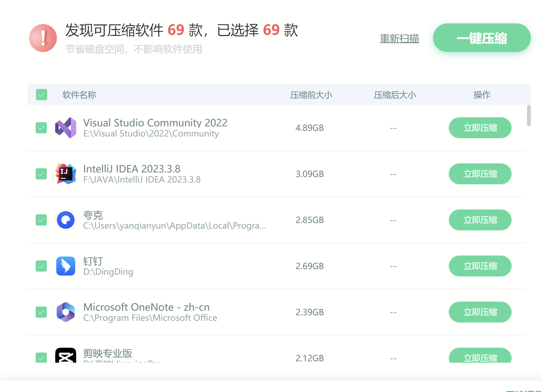Select the Visual Studio Community 2022 name

coord(155,123)
